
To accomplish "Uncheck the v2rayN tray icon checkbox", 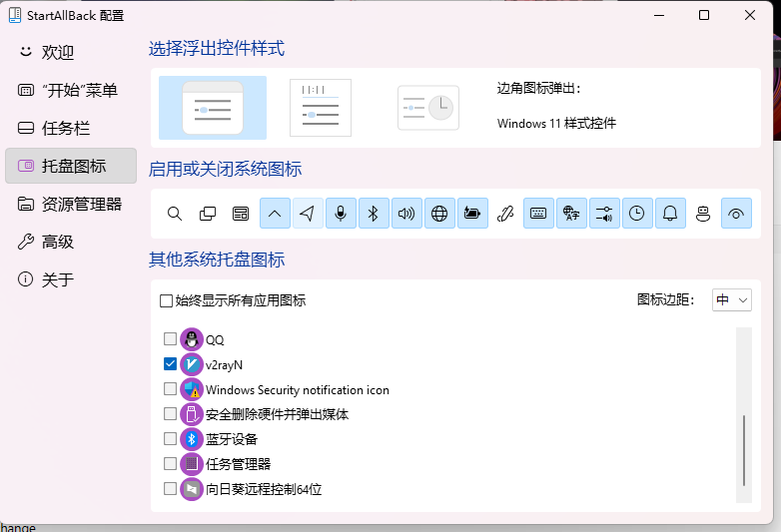I will tap(170, 363).
